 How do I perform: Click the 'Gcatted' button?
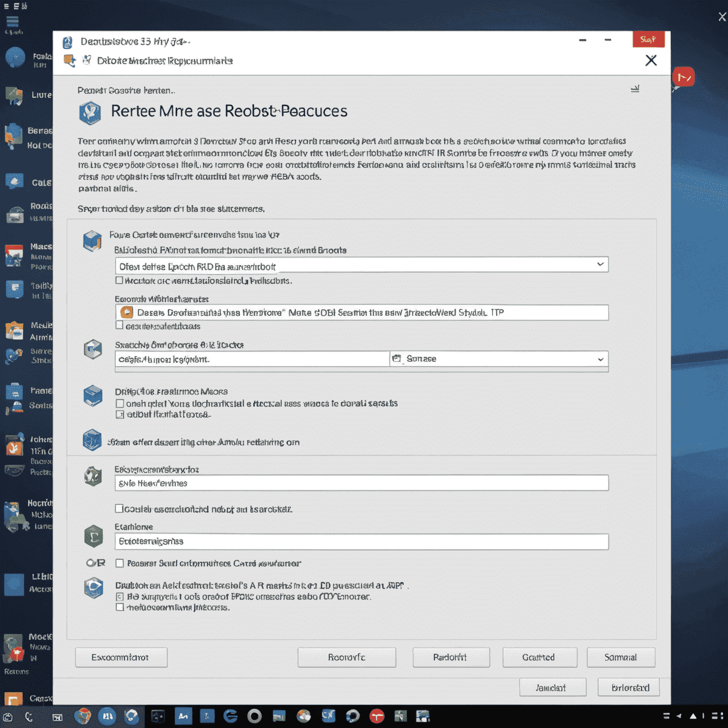(540, 657)
